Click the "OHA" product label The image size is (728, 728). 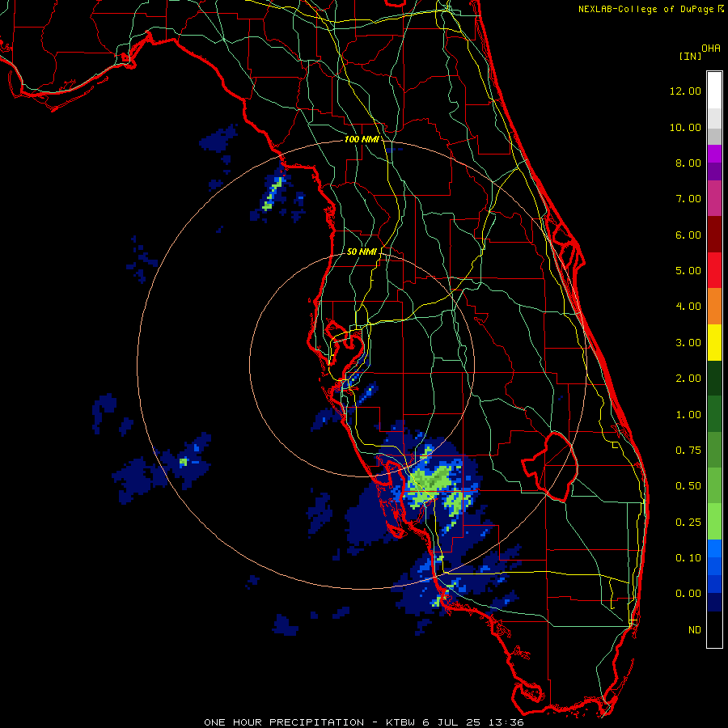click(x=711, y=49)
